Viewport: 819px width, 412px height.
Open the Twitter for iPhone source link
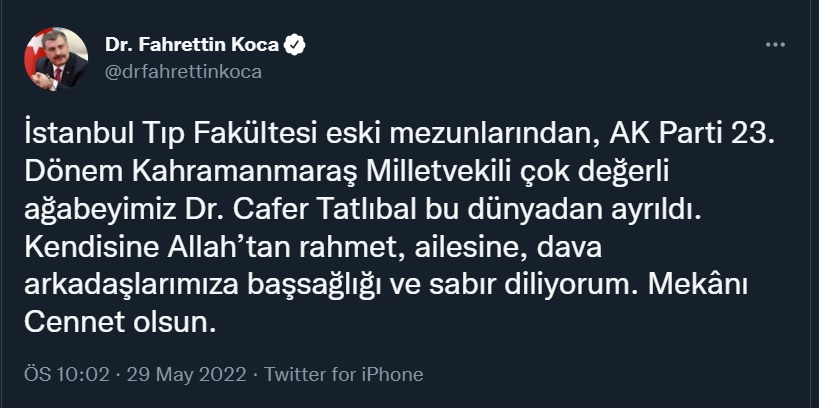tap(343, 375)
